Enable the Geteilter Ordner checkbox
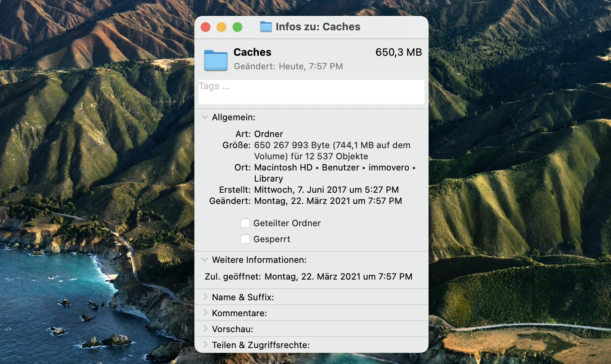The height and width of the screenshot is (364, 611). (x=245, y=223)
